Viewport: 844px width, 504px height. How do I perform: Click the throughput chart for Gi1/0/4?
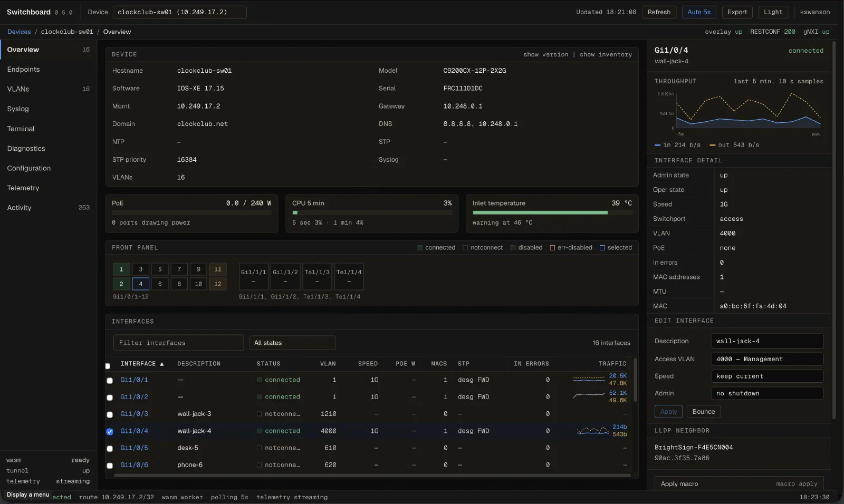pyautogui.click(x=749, y=111)
